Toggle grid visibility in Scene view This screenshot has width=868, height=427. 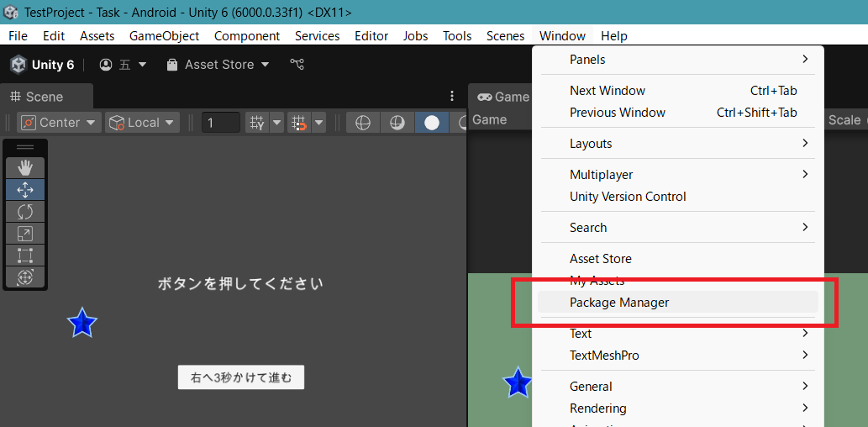pyautogui.click(x=257, y=123)
